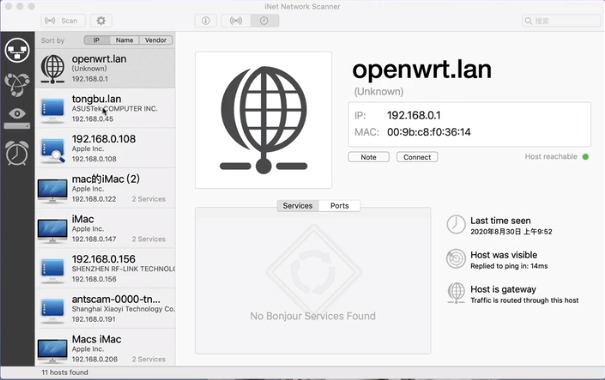
Task: Click the IP value 192.168.0.1 in details
Action: point(414,115)
